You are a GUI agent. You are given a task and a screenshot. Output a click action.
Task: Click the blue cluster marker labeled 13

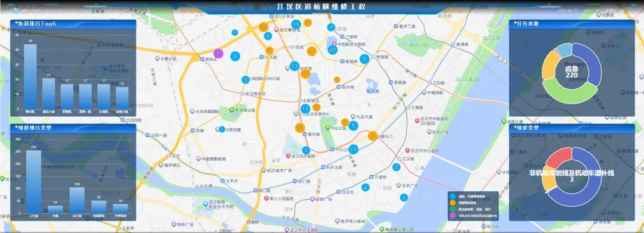click(x=294, y=66)
